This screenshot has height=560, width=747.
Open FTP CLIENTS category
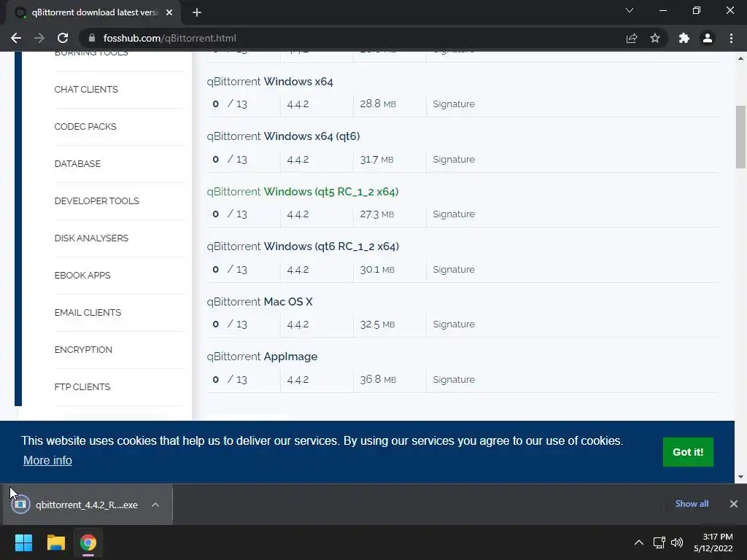pos(82,386)
